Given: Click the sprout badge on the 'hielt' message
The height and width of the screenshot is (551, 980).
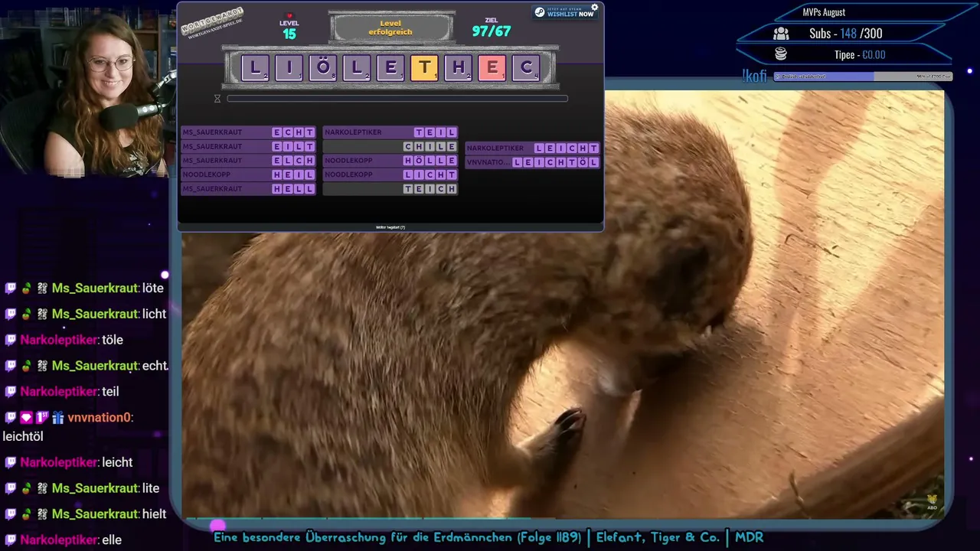Looking at the screenshot, I should pos(26,514).
